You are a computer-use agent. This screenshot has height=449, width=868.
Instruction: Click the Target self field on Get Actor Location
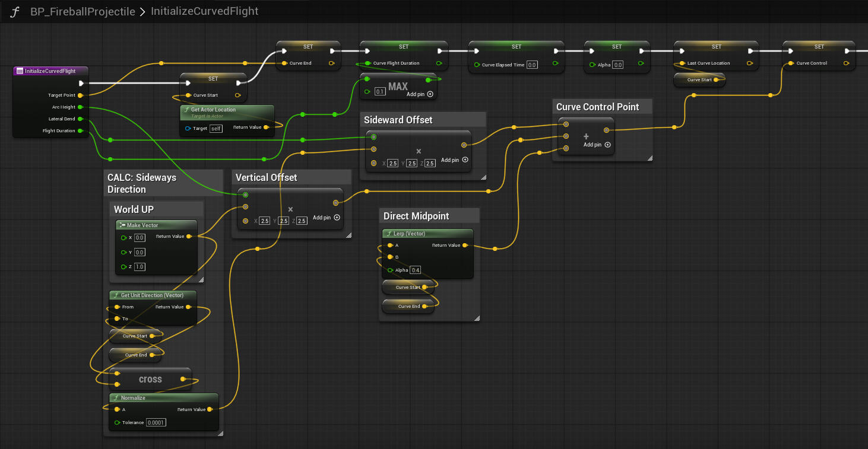pos(216,129)
